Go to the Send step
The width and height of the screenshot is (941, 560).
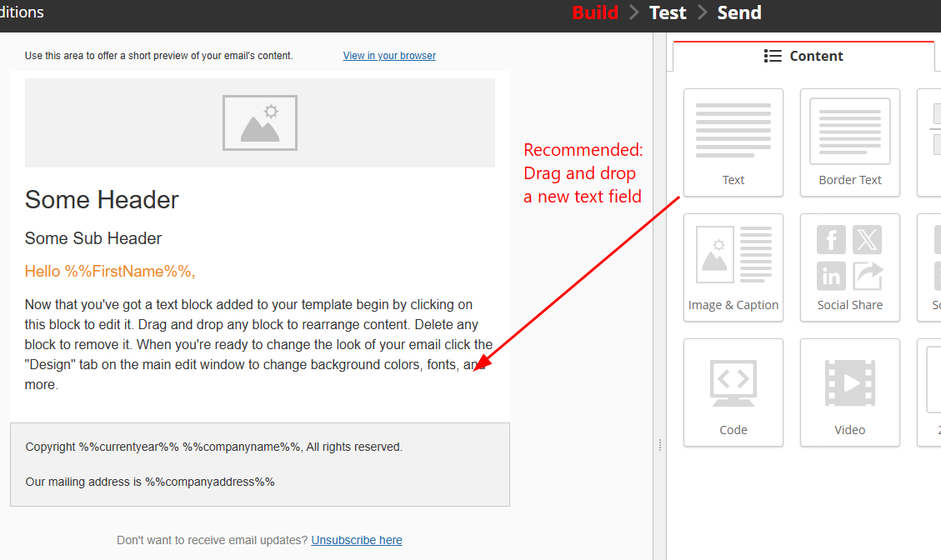coord(738,12)
